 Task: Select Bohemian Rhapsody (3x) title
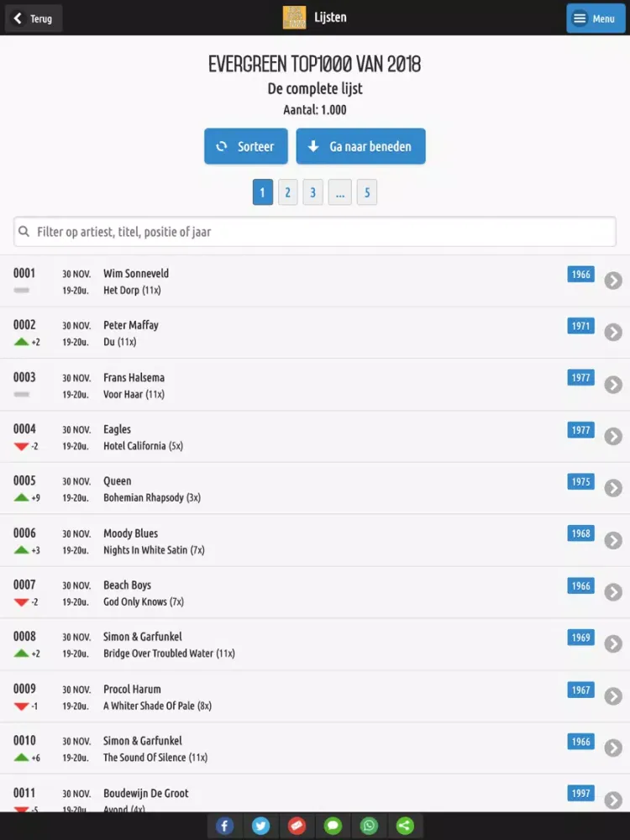point(152,497)
